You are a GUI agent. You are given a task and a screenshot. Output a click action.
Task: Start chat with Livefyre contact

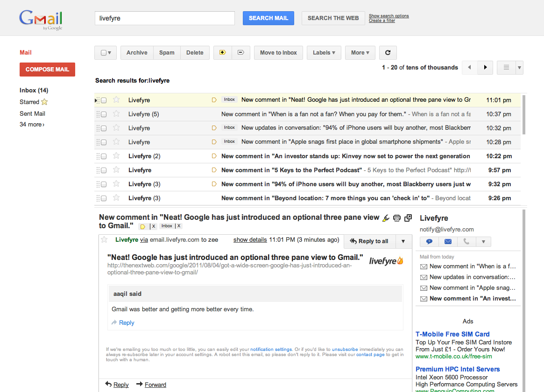click(429, 242)
